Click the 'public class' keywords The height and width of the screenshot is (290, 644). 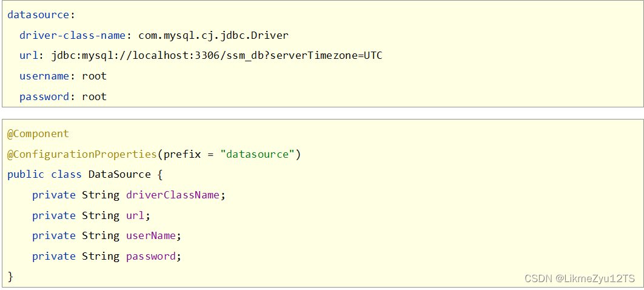click(x=44, y=174)
